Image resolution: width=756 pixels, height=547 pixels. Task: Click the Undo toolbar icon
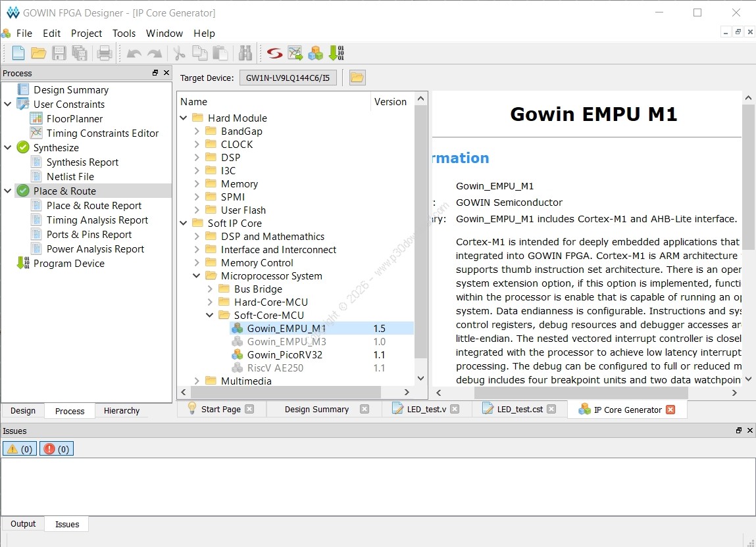pos(134,53)
